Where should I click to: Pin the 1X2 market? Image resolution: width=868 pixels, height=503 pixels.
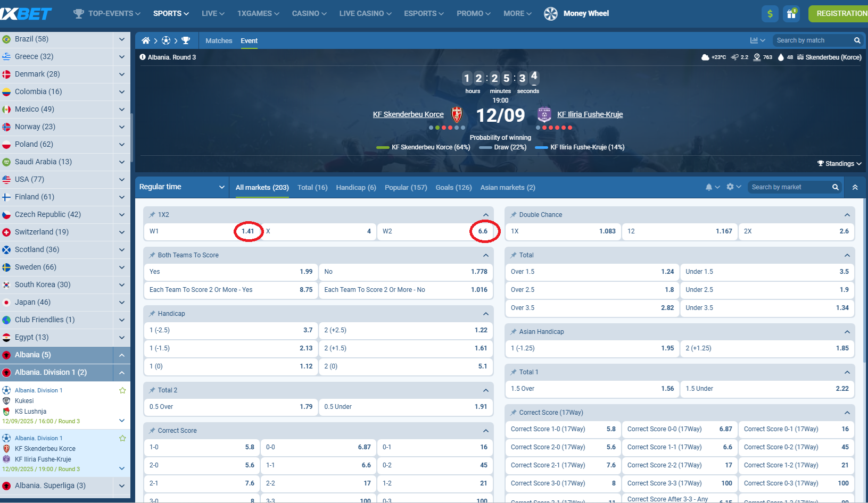click(152, 215)
